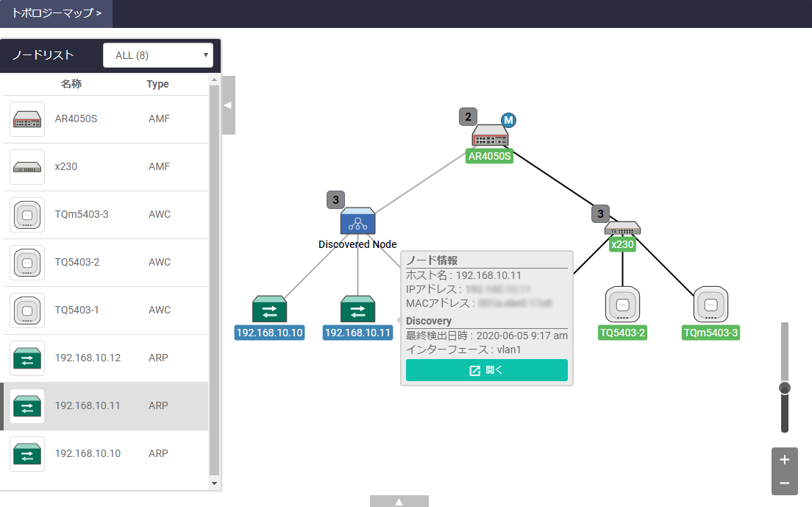Click the 192.168.10.11 node icon on the map
Screen dimensions: 812x507
click(357, 310)
